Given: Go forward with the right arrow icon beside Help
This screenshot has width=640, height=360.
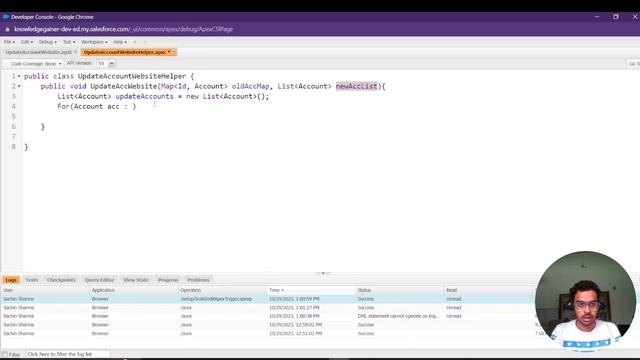Looking at the screenshot, I should pos(144,42).
